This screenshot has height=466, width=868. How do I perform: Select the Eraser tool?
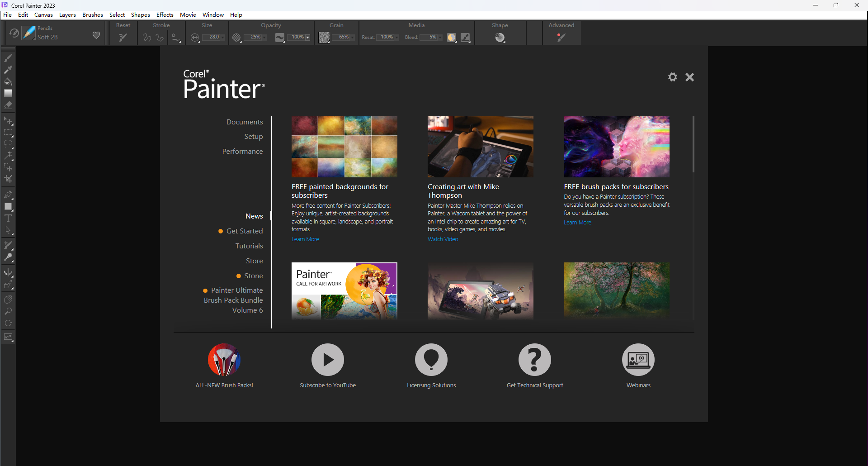click(8, 105)
